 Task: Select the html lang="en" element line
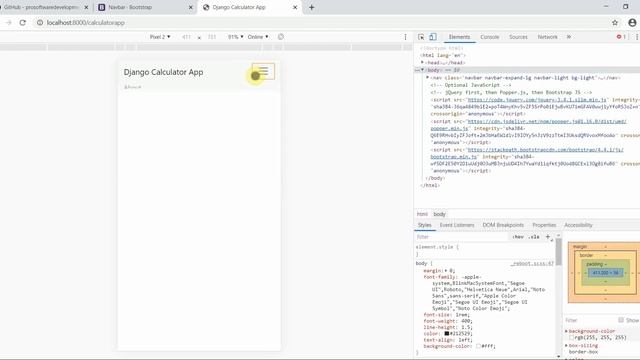[443, 55]
